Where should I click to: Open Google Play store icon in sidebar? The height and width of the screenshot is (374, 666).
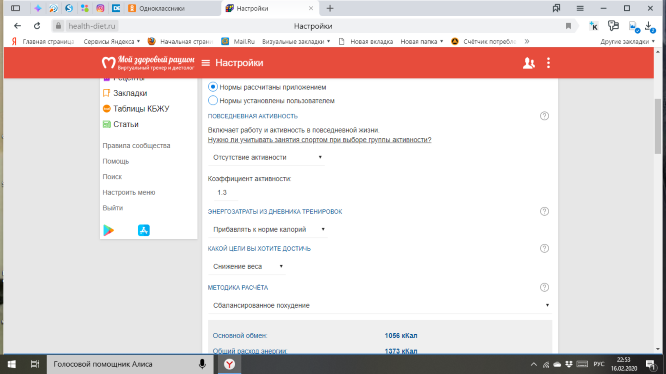click(109, 230)
